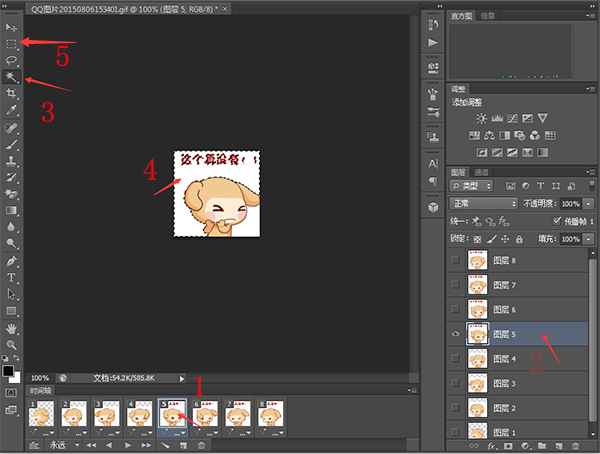600x454 pixels.
Task: Select the Magic Wand tool
Action: 11,77
